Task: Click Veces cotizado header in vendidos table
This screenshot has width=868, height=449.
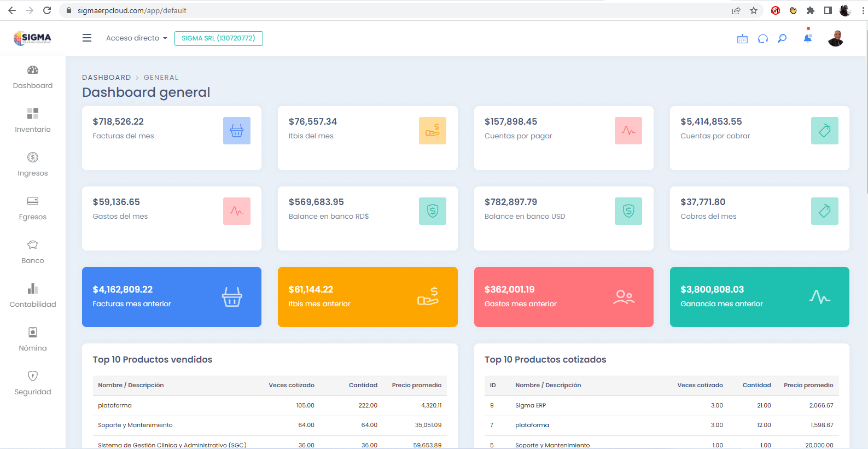Action: tap(292, 385)
